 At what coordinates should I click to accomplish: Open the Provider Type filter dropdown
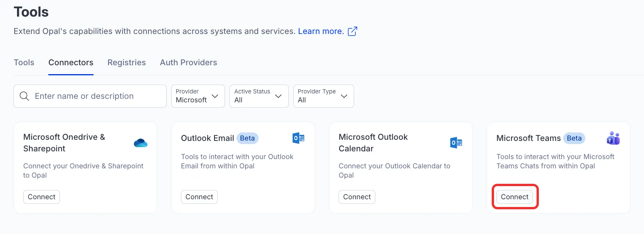coord(324,96)
